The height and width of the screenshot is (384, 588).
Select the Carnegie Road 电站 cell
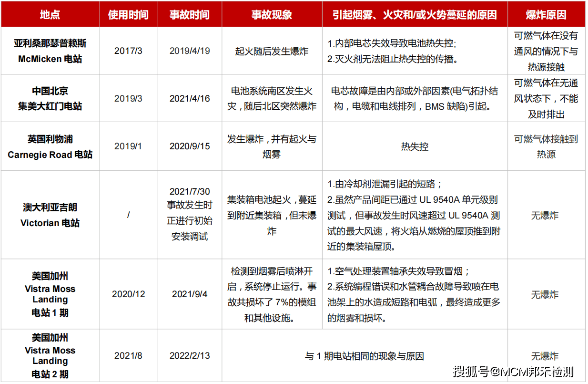(x=50, y=146)
